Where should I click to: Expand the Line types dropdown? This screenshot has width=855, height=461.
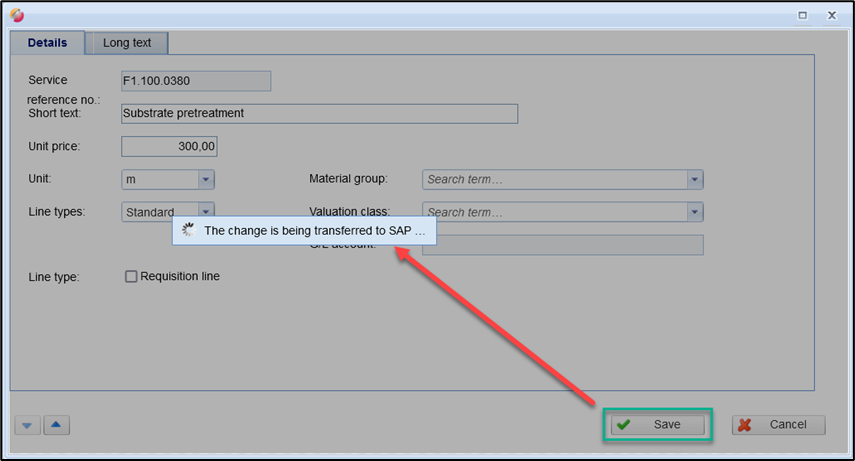point(205,211)
